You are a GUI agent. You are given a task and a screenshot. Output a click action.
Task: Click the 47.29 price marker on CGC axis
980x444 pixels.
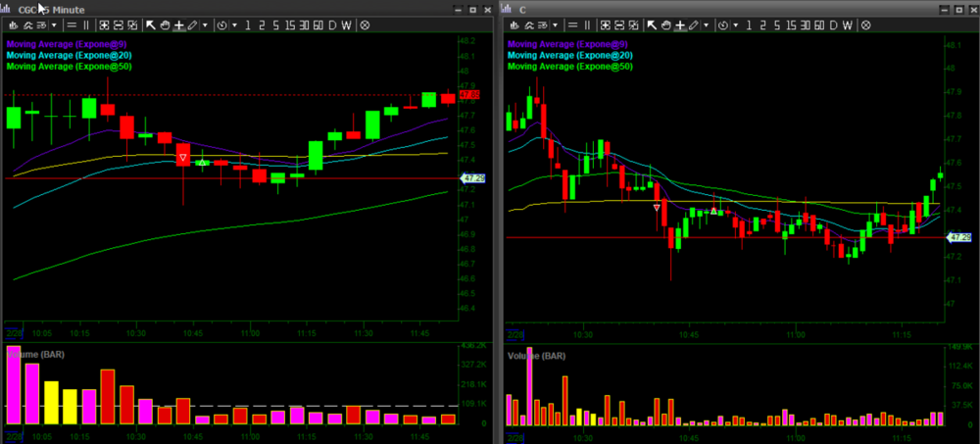tap(473, 178)
